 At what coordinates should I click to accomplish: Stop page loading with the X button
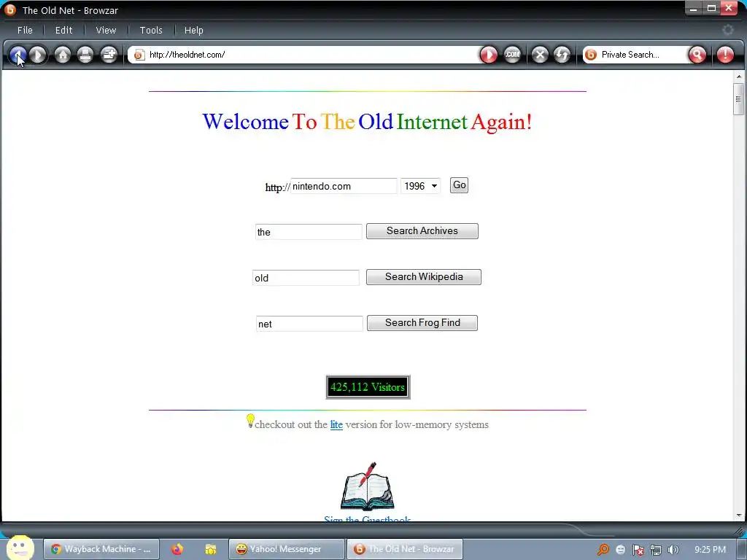point(541,55)
